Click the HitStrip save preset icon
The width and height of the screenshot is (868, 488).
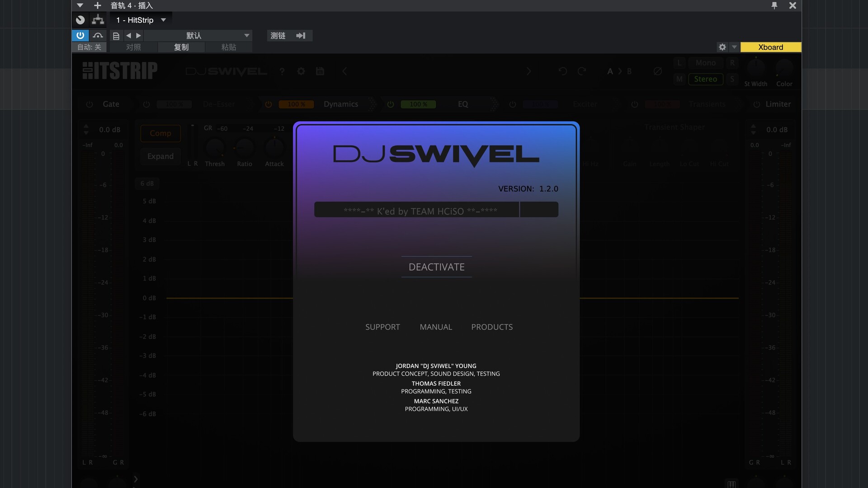pyautogui.click(x=320, y=71)
